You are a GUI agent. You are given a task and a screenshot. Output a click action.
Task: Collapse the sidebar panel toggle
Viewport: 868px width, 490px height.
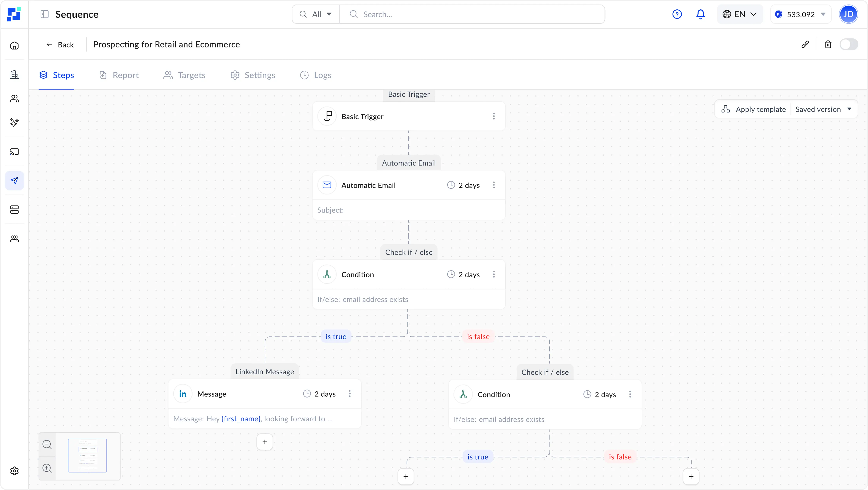44,14
